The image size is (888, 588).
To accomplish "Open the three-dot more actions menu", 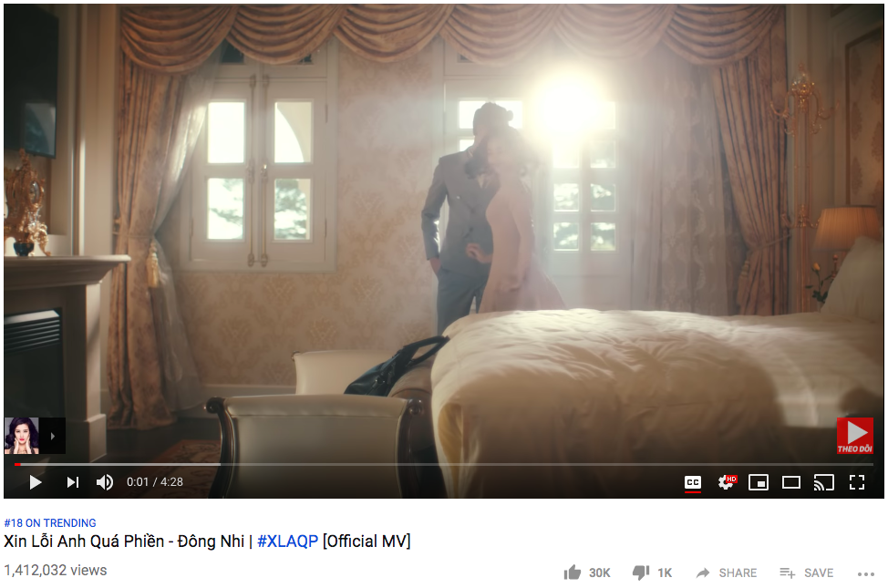I will [866, 573].
